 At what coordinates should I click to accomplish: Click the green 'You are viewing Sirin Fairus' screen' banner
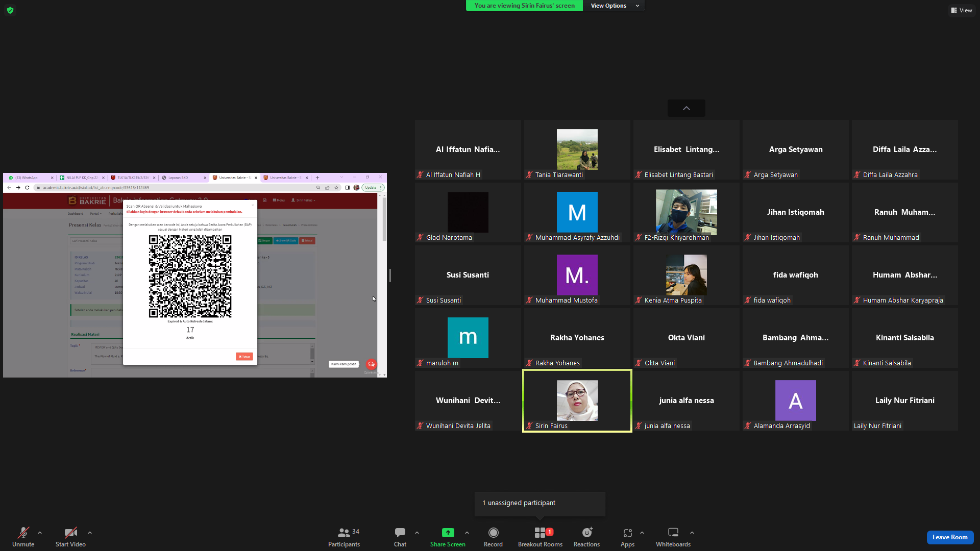(524, 6)
